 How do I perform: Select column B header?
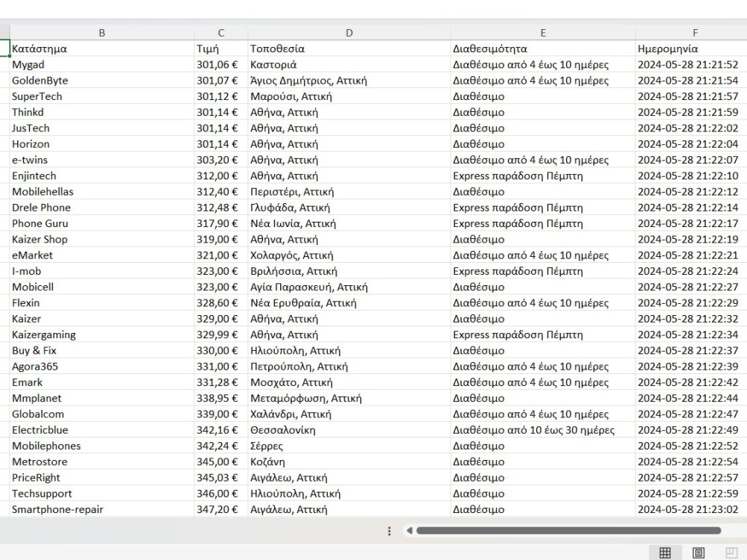tap(102, 33)
